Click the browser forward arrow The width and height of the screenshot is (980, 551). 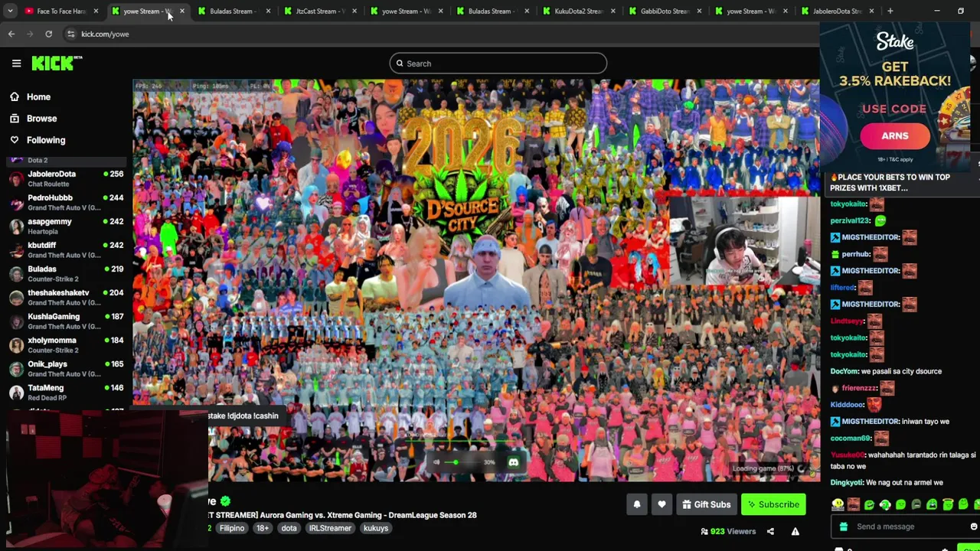pyautogui.click(x=30, y=34)
